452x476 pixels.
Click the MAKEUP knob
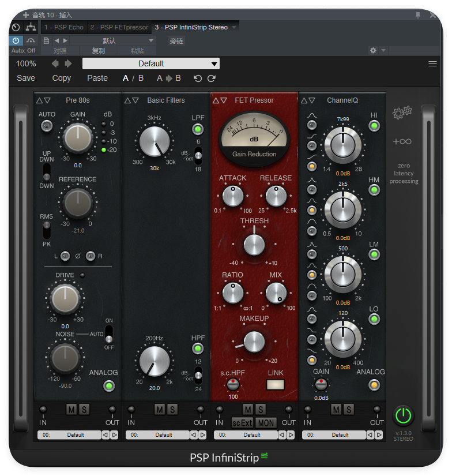point(254,342)
